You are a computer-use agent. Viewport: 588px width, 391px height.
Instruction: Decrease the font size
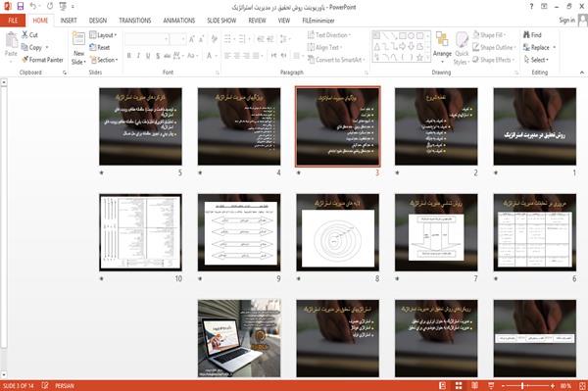pos(201,39)
